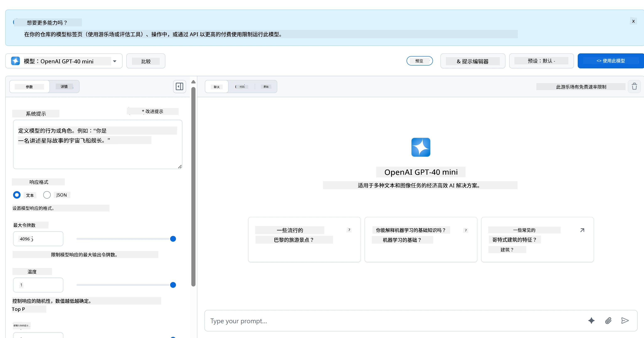Click the 温度 label
Viewport: 644px width, 338px height.
coord(32,272)
